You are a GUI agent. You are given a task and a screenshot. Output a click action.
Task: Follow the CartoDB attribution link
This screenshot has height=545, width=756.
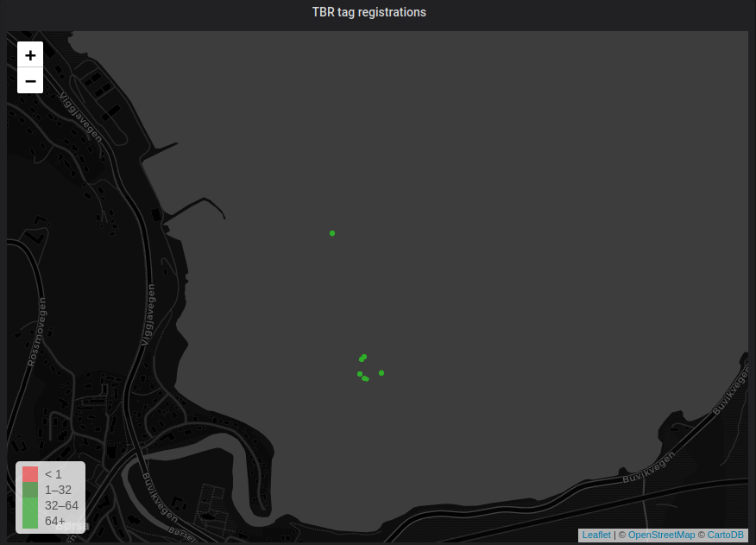click(x=725, y=535)
